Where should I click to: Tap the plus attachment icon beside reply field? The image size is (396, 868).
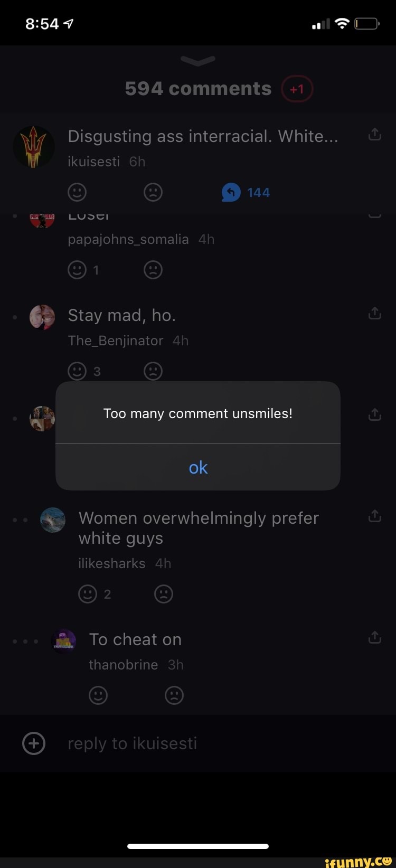(34, 743)
